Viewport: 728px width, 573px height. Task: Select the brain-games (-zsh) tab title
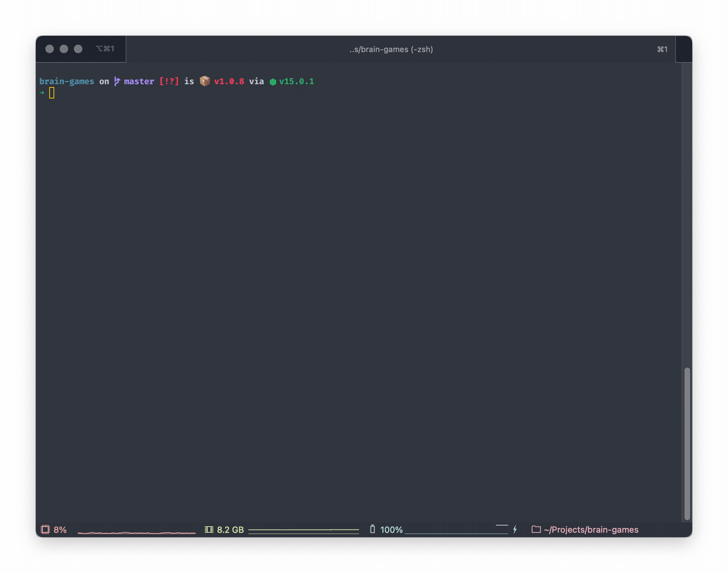(x=391, y=49)
